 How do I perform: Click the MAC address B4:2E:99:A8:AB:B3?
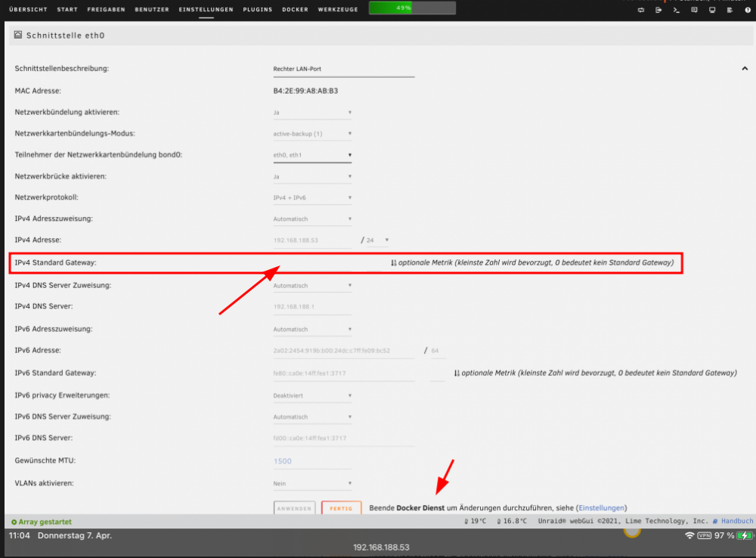[305, 91]
